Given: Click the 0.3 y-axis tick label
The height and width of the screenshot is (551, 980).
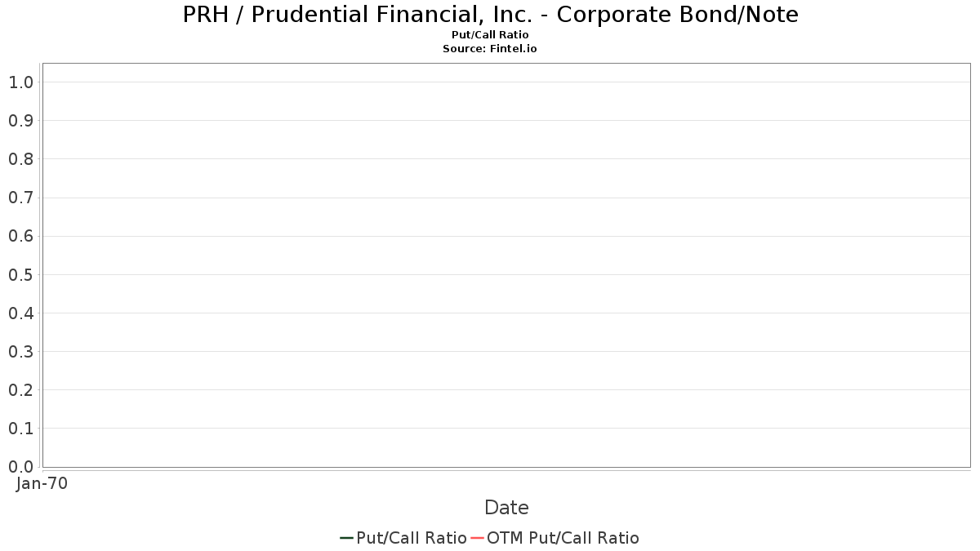Looking at the screenshot, I should [20, 351].
